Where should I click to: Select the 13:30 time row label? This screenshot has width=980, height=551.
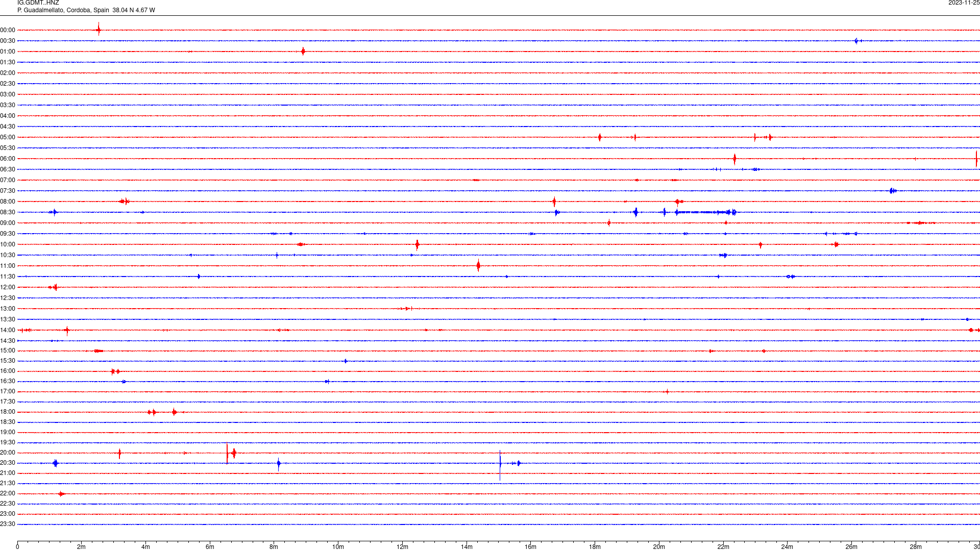point(8,319)
